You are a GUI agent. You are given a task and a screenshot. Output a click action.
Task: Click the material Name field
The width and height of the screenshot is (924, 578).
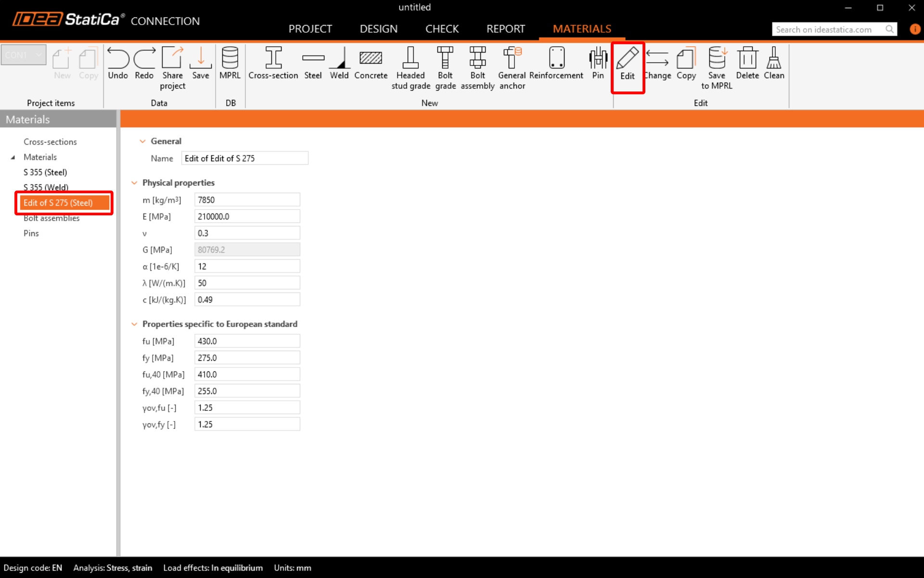(244, 158)
